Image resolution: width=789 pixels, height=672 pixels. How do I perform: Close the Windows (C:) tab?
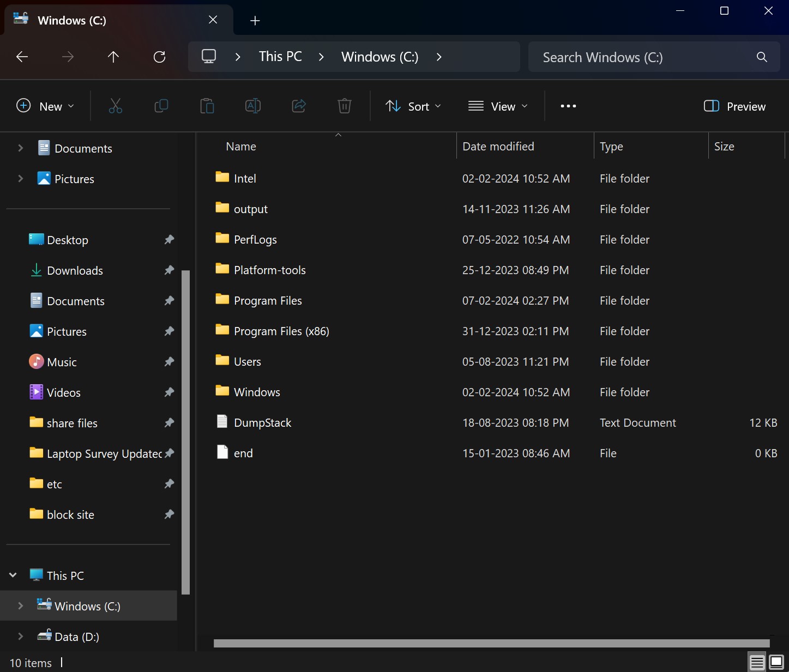coord(213,20)
